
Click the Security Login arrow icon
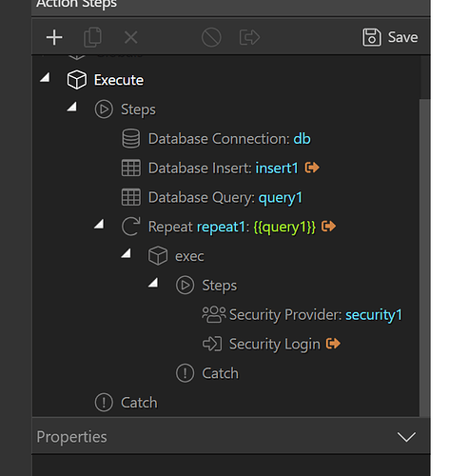coord(212,344)
